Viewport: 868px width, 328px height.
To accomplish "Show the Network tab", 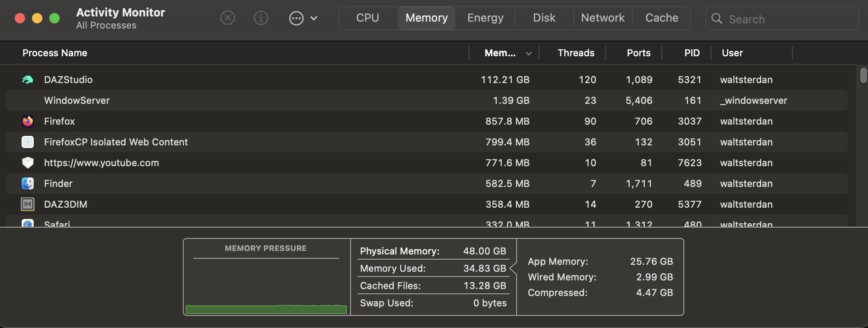I will click(603, 18).
